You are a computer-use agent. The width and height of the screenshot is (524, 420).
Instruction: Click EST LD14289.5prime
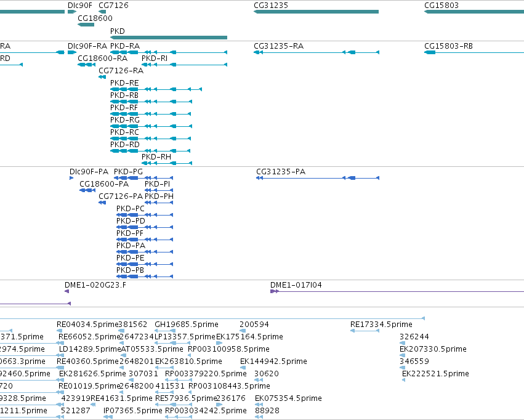point(89,349)
